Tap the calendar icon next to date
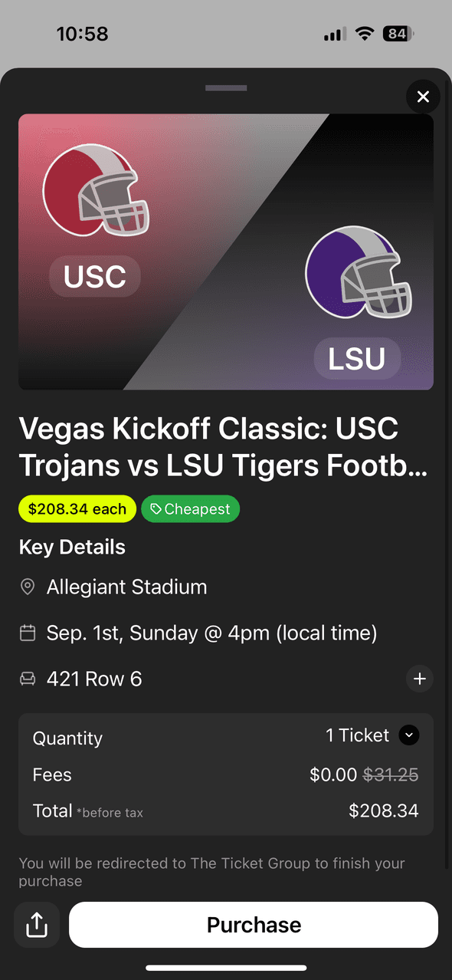The height and width of the screenshot is (980, 452). pos(28,633)
